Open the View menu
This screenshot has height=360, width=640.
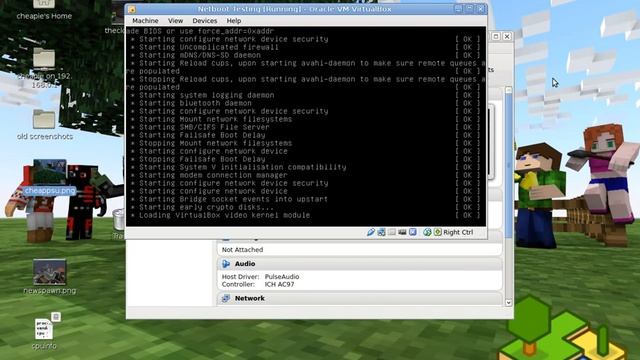coord(176,21)
